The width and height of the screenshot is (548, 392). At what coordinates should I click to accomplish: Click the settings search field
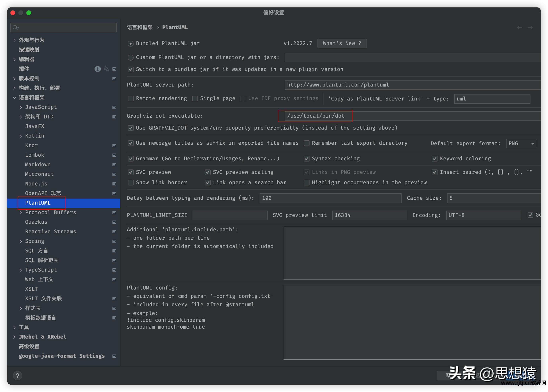[x=63, y=28]
